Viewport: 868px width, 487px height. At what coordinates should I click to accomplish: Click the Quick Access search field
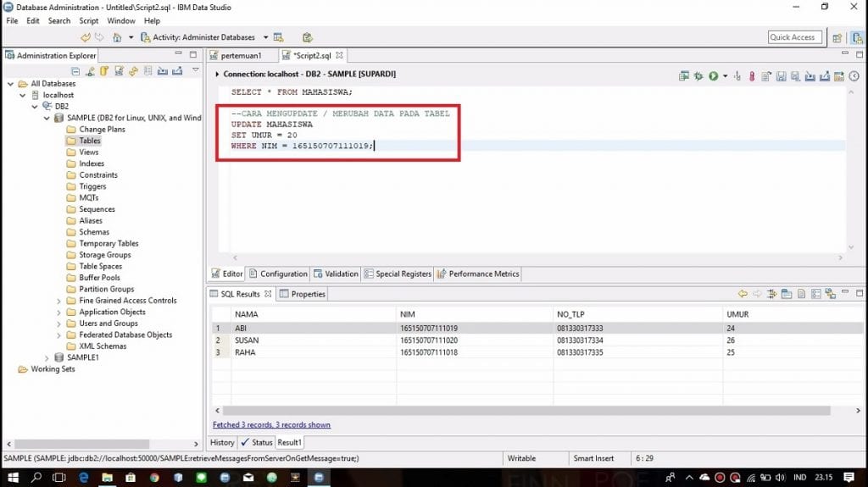[793, 37]
